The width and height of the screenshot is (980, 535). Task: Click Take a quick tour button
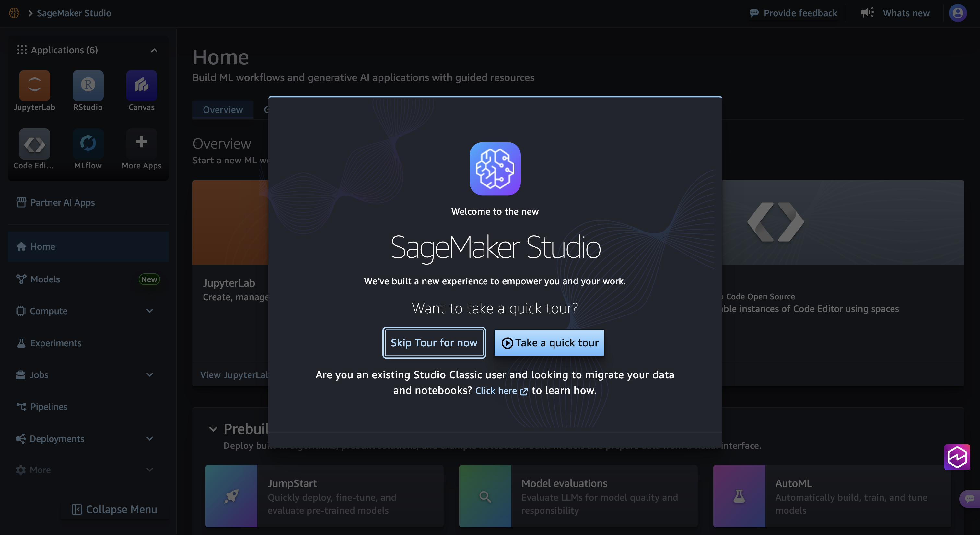click(x=549, y=342)
